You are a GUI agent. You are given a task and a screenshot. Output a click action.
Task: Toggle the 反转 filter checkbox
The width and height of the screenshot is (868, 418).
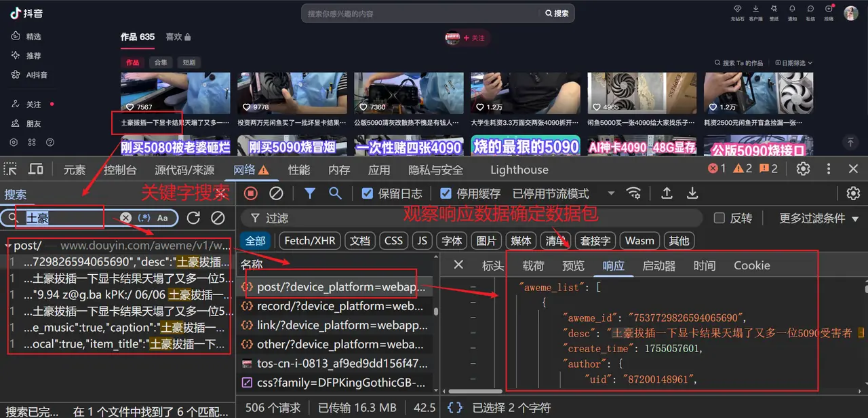(720, 217)
